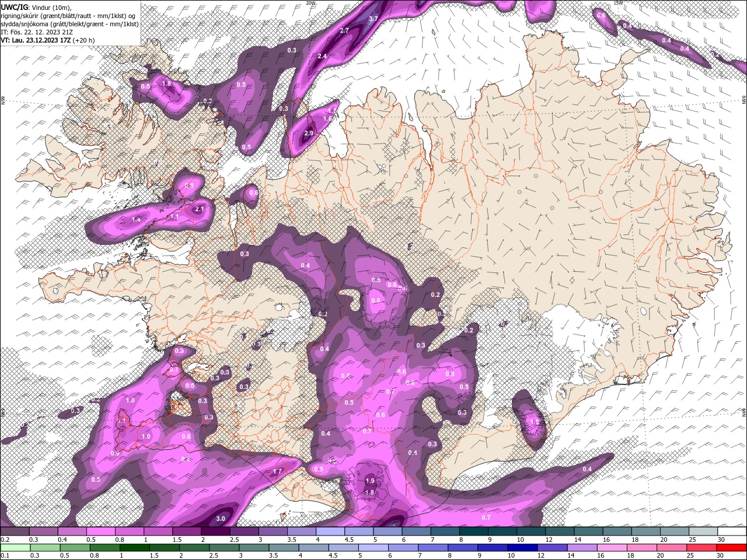The image size is (747, 560).
Task: Select the darkest purple legend swatch between 2 and 2.5
Action: pyautogui.click(x=215, y=531)
